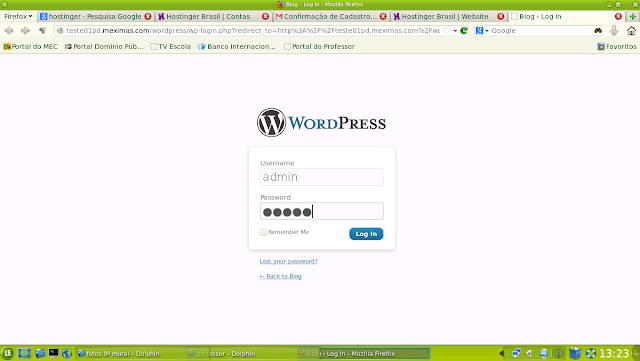Launch the file manager taskbar icon
Image resolution: width=640 pixels, height=361 pixels.
click(x=40, y=353)
